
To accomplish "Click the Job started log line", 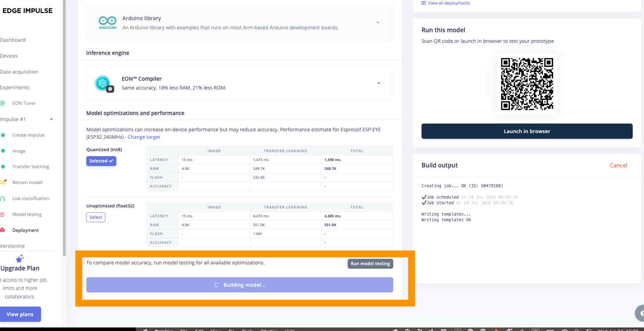I will pos(467,203).
